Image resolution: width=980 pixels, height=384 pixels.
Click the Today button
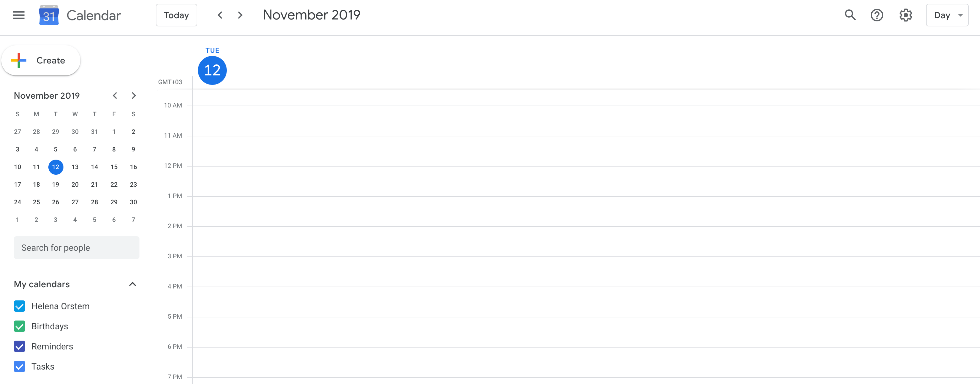[x=177, y=15]
